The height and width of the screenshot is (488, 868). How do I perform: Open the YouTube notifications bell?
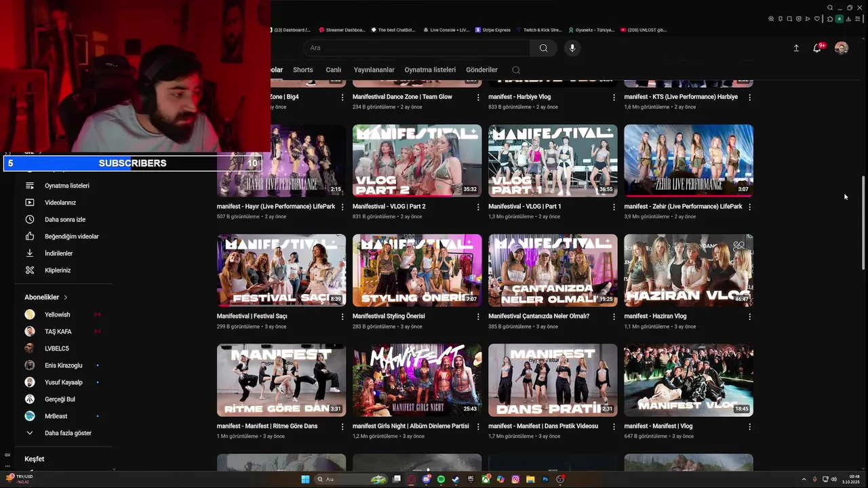[817, 48]
